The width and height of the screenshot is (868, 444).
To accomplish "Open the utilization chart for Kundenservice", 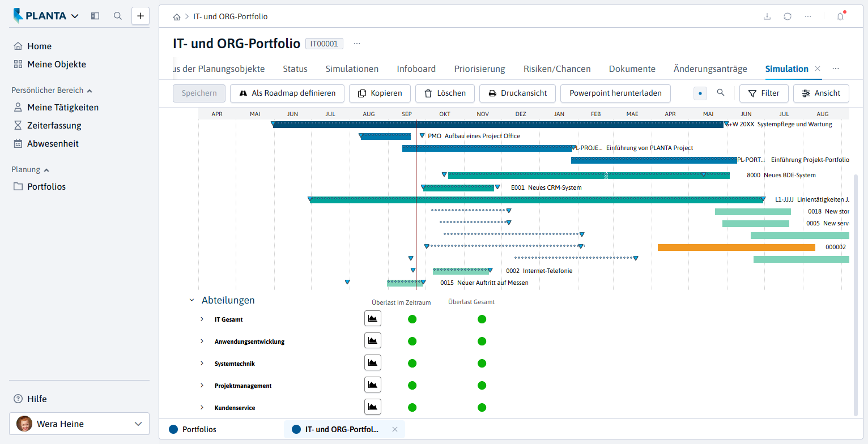I will coord(373,407).
